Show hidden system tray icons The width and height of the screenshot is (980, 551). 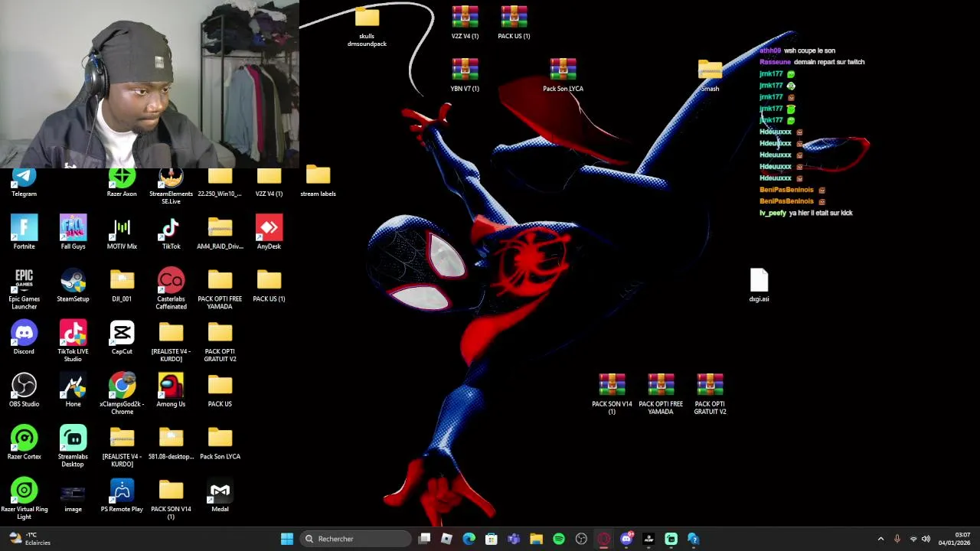(880, 539)
